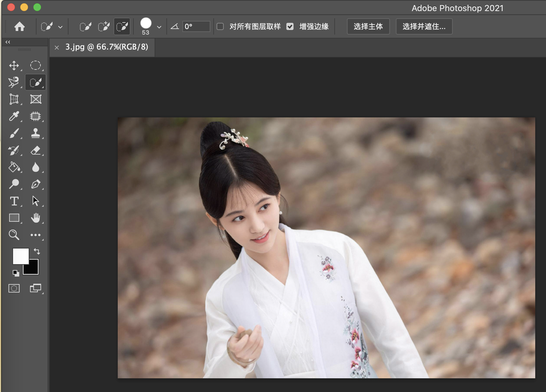
Task: Collapse the tools panel with double arrows
Action: point(8,42)
